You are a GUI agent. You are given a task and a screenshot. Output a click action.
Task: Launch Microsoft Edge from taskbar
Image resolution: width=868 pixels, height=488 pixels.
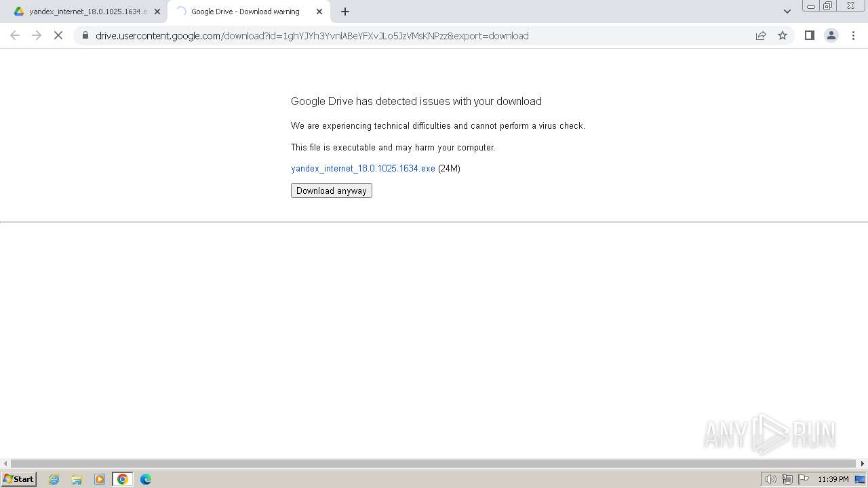(x=146, y=479)
